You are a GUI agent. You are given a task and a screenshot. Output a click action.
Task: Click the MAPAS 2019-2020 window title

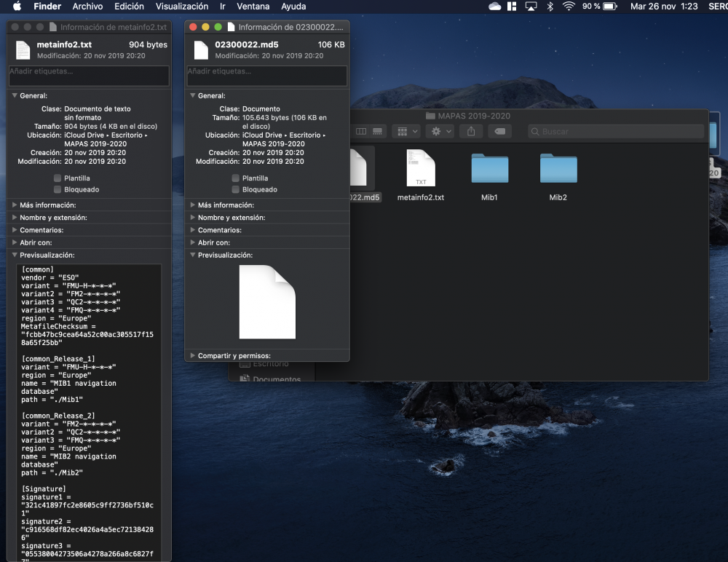[474, 116]
